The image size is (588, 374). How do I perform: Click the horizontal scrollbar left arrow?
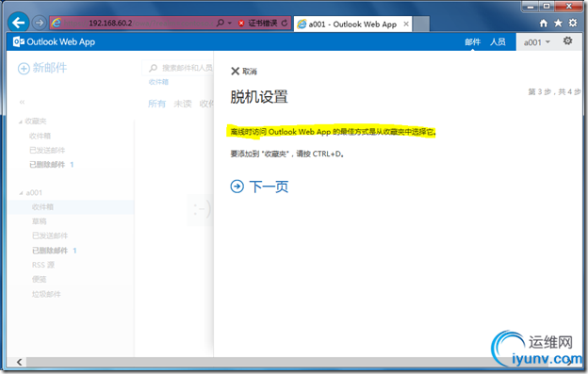19,362
